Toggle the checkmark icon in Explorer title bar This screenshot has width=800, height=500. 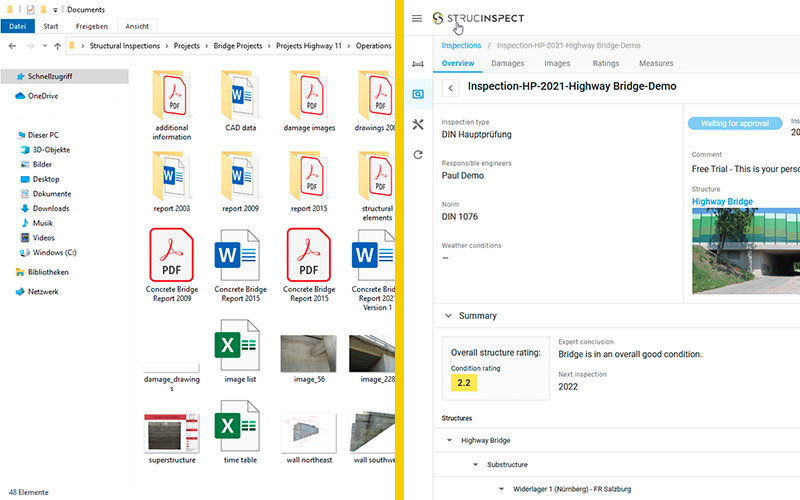point(31,9)
